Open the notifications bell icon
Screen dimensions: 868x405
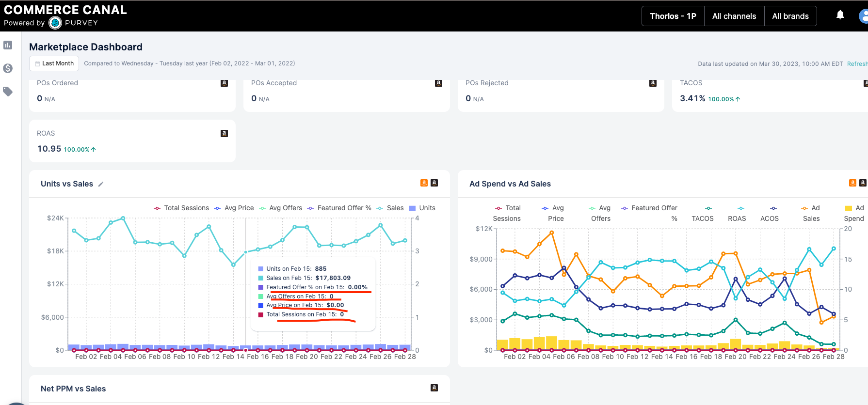(840, 15)
